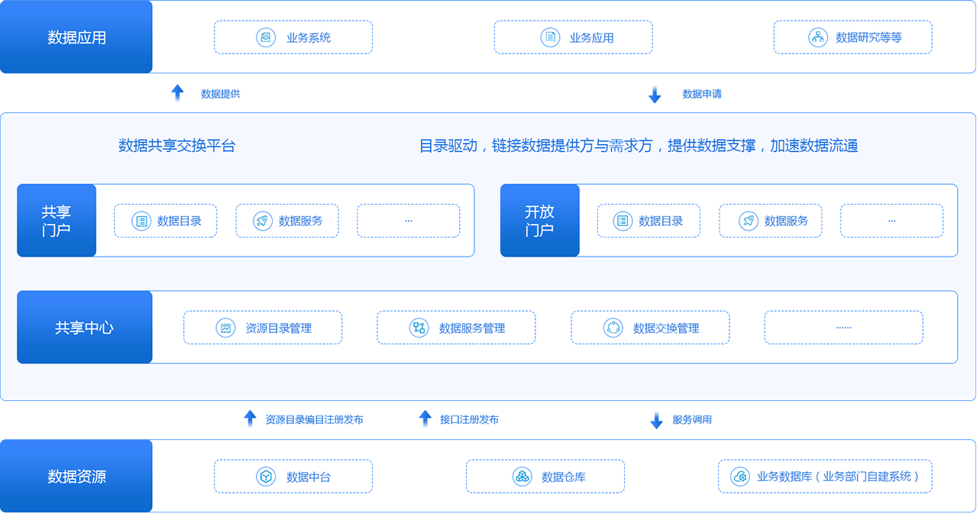Select the 资源目录管理 icon

click(x=226, y=328)
